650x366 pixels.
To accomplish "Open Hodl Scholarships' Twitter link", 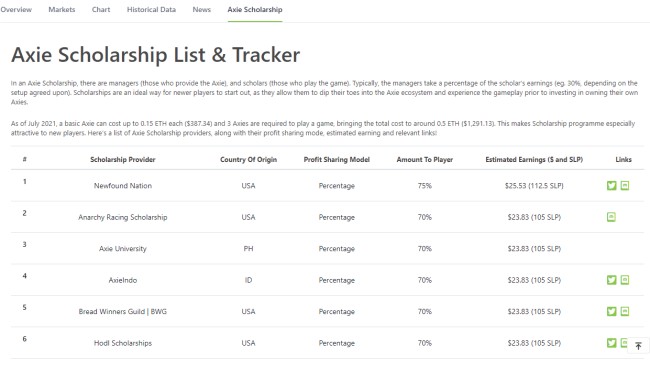I will pyautogui.click(x=611, y=343).
